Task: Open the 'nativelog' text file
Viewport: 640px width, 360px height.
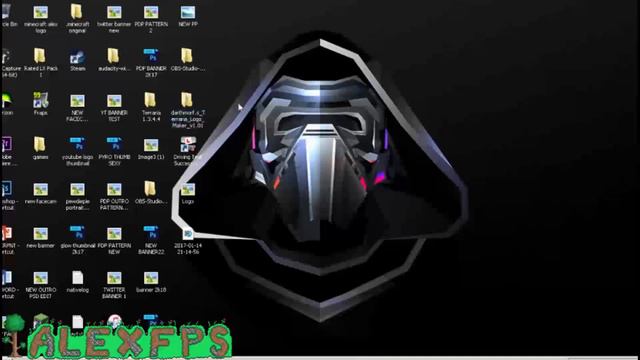Action: 77,282
